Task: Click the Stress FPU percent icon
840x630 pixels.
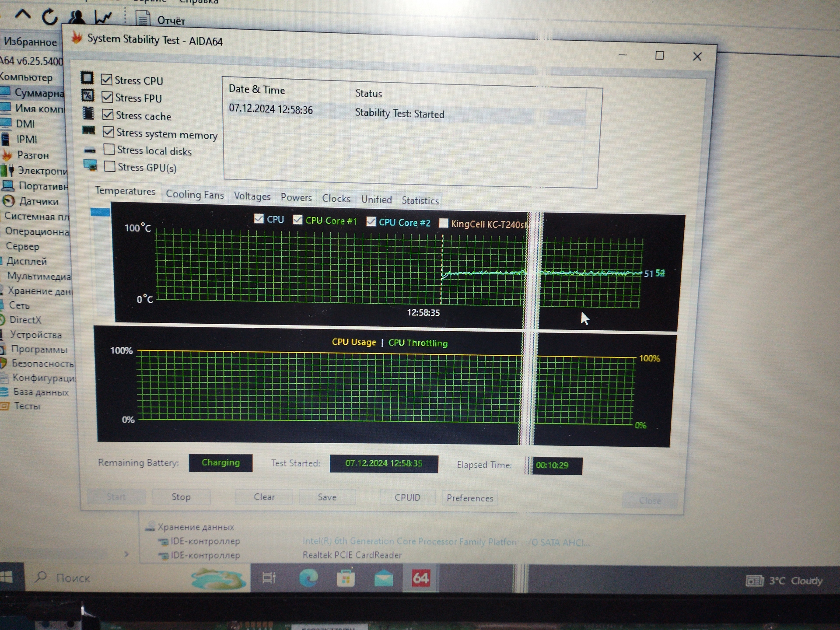Action: click(88, 95)
